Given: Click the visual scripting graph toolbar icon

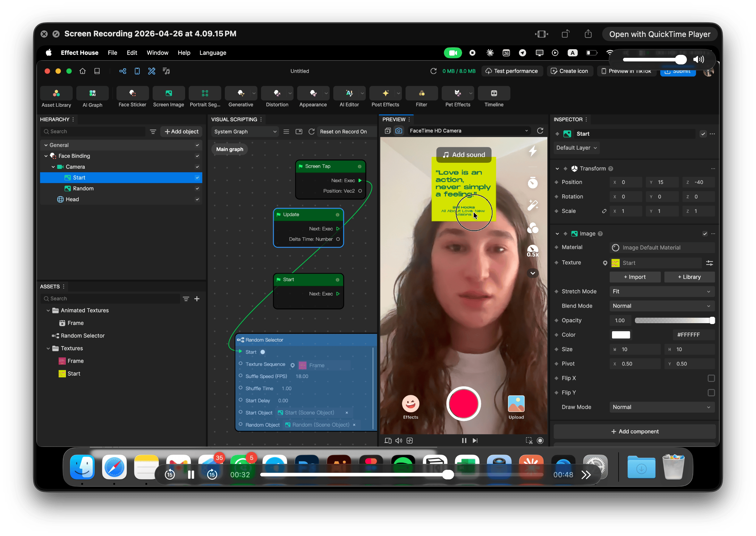Looking at the screenshot, I should coord(123,71).
